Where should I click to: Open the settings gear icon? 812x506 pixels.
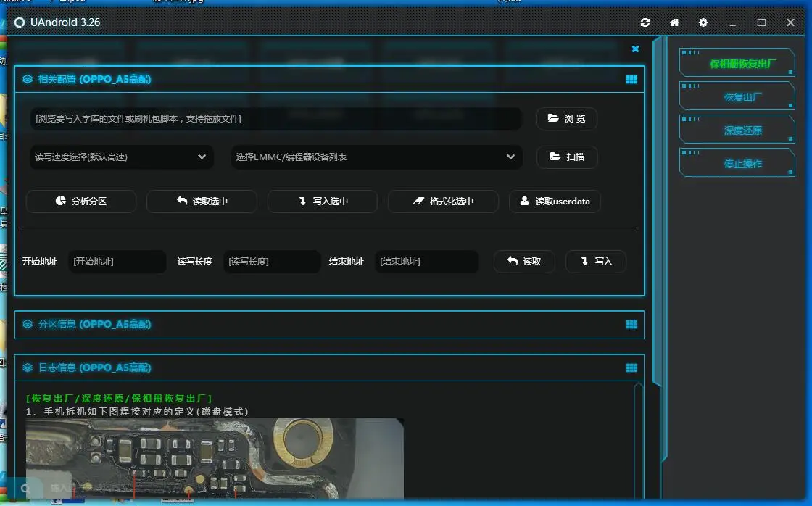[x=703, y=22]
